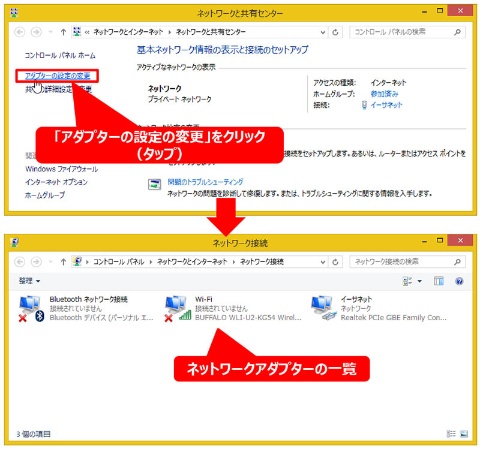Minimize the ネットワークと共有センター window
Image resolution: width=480 pixels, height=455 pixels.
tap(425, 12)
